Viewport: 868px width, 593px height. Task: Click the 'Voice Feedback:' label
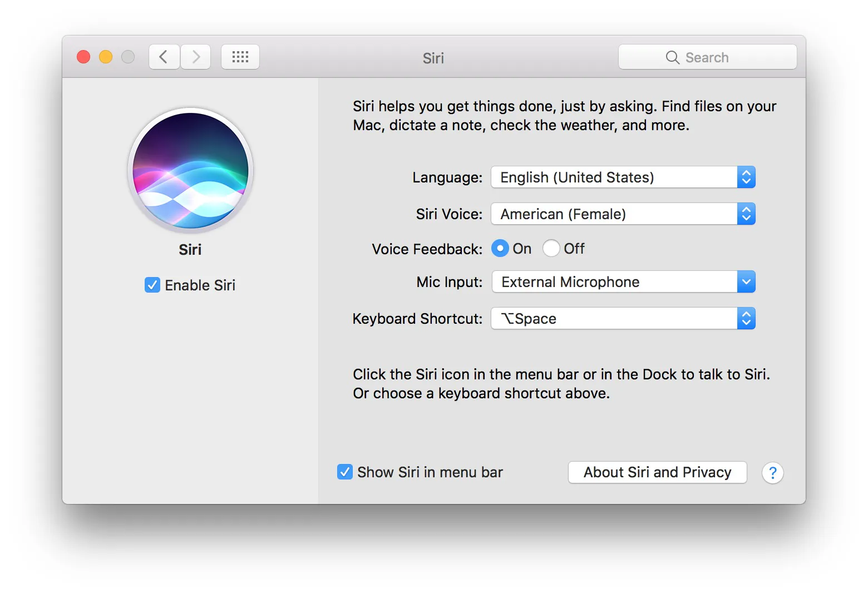pyautogui.click(x=427, y=249)
